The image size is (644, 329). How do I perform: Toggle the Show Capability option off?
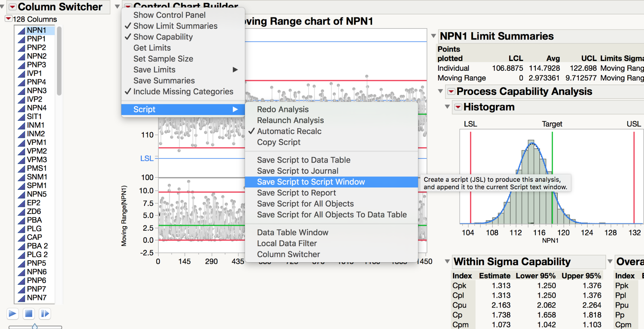[x=163, y=37]
